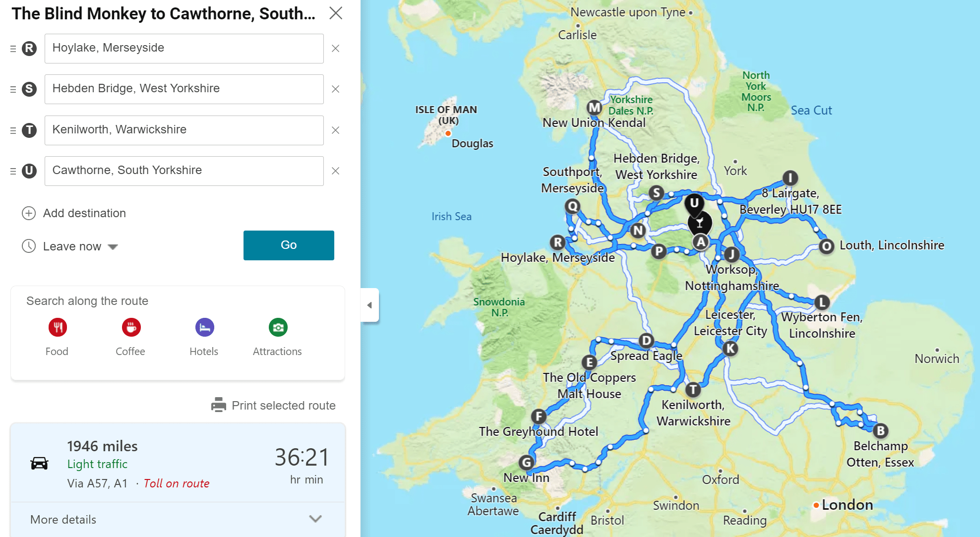Remove the Hoylake, Merseyside waypoint

tap(336, 49)
